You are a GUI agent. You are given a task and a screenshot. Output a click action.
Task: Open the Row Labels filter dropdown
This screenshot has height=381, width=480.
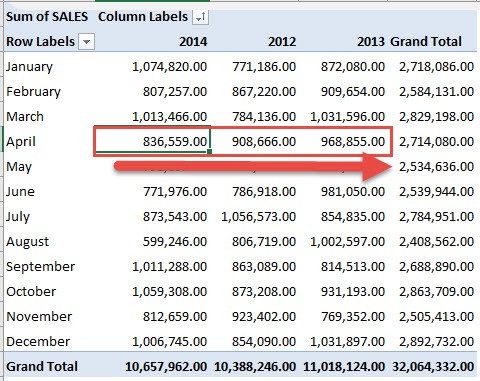point(87,42)
